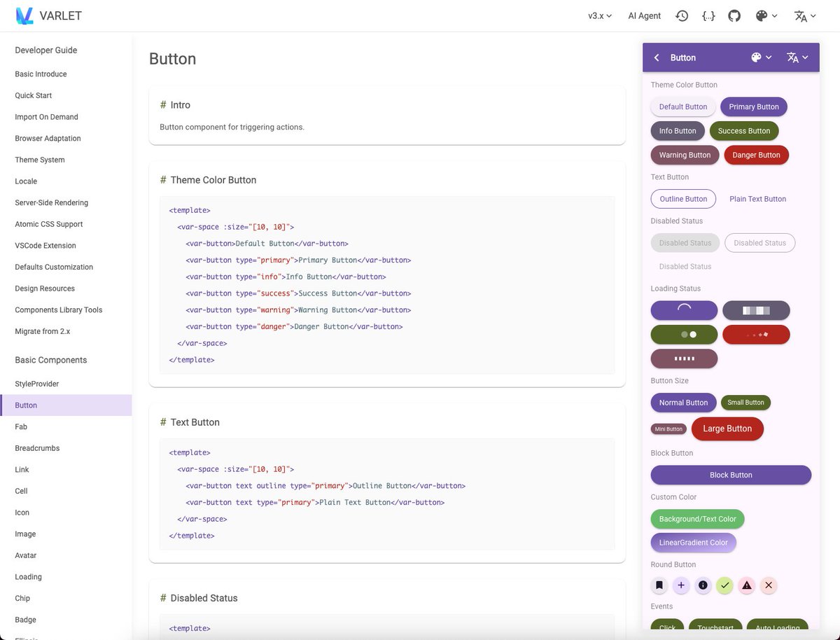Select the Button item in sidebar
The image size is (840, 640).
click(66, 405)
